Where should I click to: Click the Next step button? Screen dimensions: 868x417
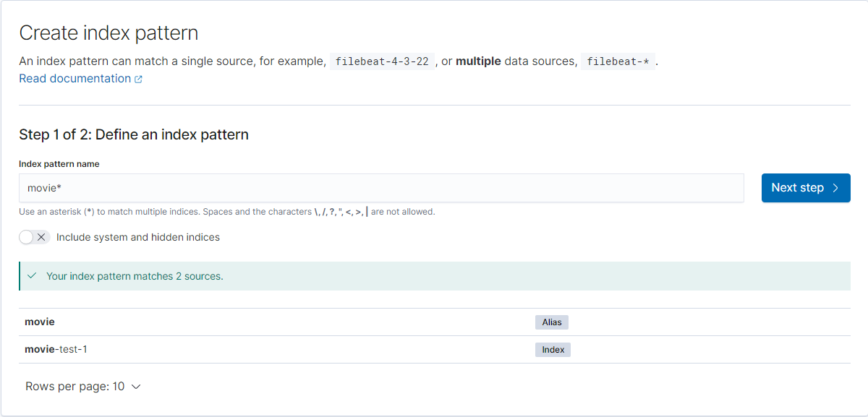click(806, 188)
